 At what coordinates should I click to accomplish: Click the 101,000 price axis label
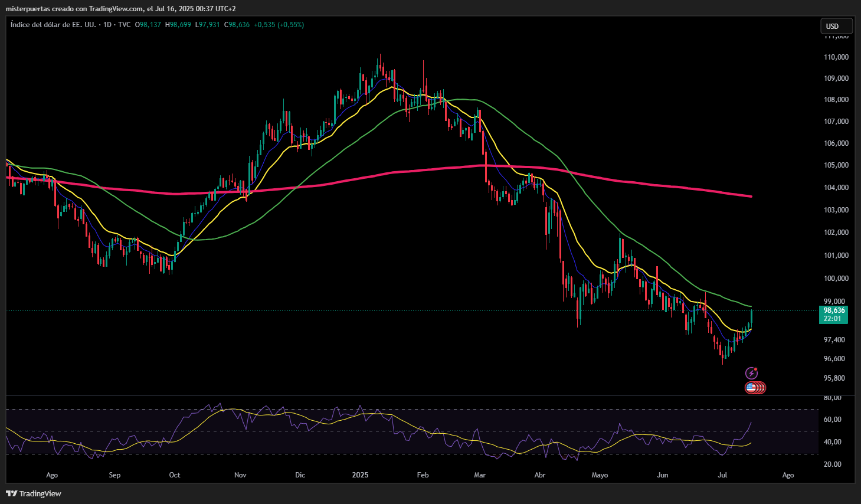[836, 256]
